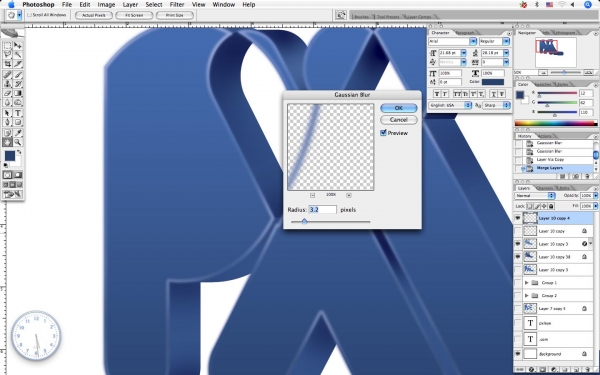Expand the Group 2 folder
This screenshot has width=600, height=375.
pyautogui.click(x=527, y=295)
